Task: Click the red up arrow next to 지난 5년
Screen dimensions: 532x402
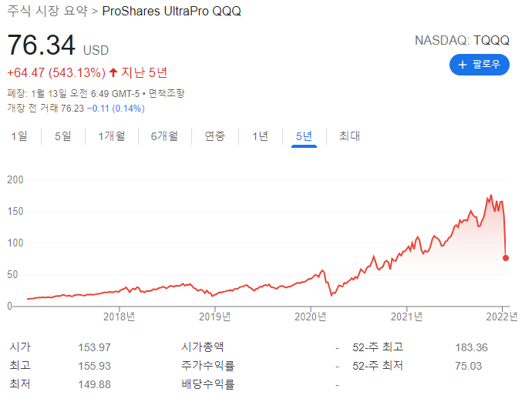Action: 113,72
